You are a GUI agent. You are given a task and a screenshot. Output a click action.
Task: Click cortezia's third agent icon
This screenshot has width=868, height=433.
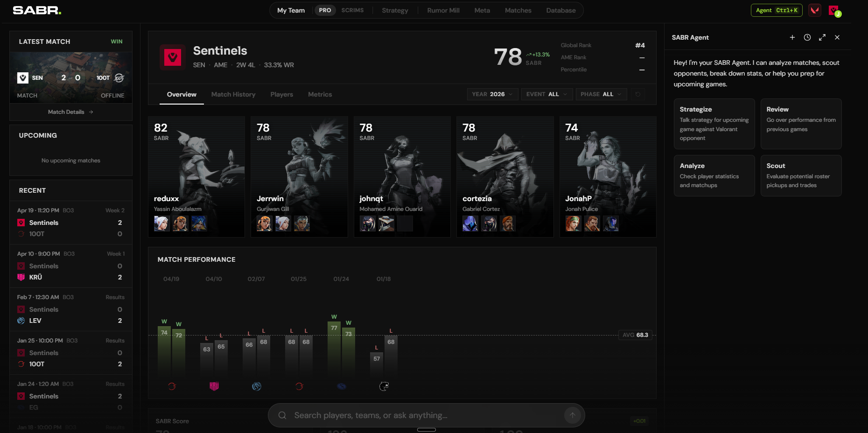pyautogui.click(x=507, y=223)
